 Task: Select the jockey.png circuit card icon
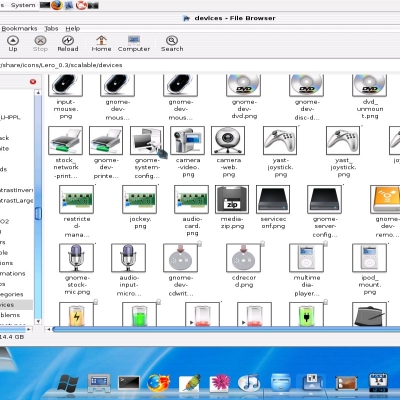pos(139,199)
